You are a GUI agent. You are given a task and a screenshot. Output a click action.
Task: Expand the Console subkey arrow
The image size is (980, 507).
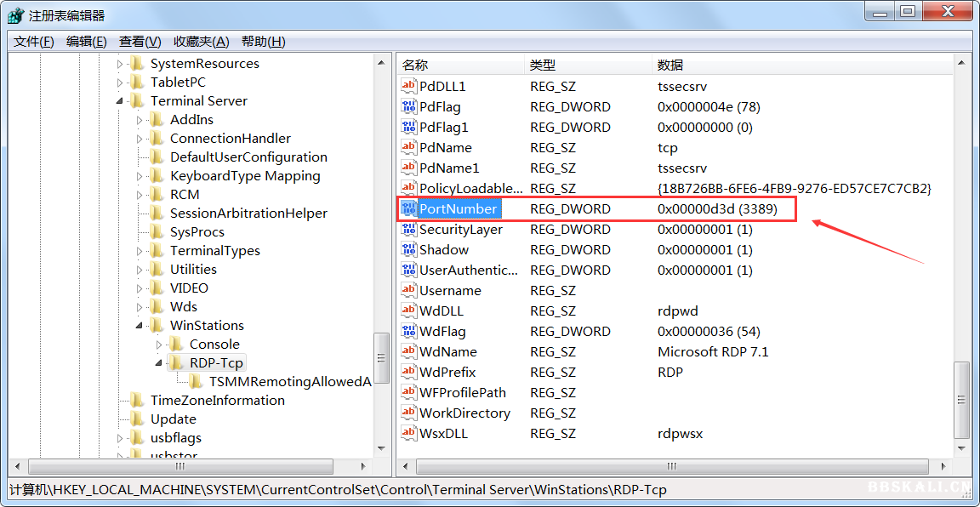point(160,345)
